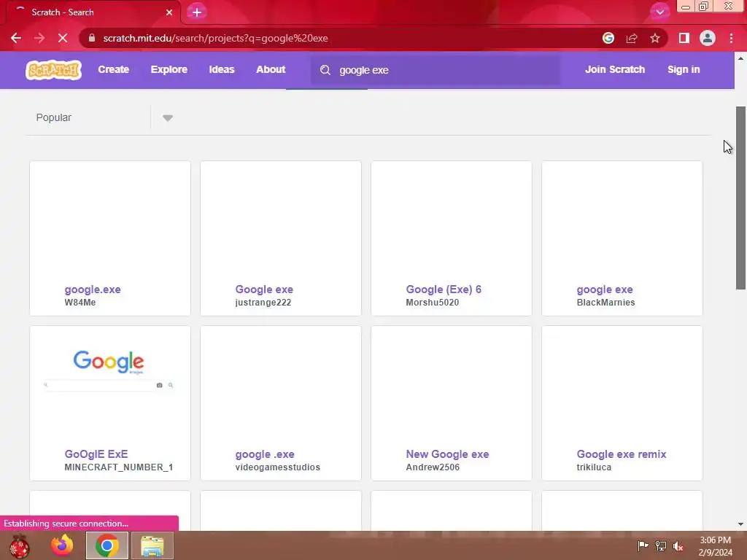The image size is (747, 560).
Task: Click the site lock icon in address bar
Action: coord(92,38)
